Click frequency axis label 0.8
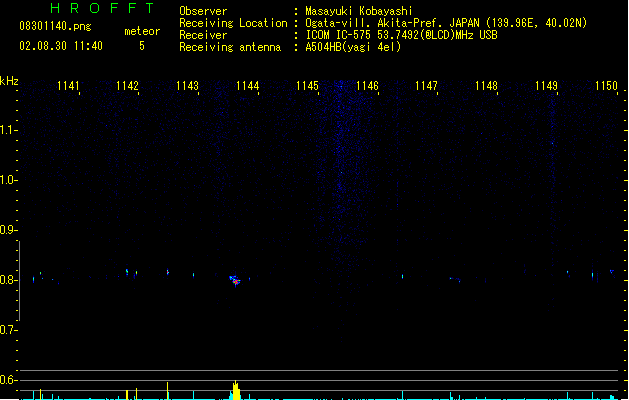 8,280
